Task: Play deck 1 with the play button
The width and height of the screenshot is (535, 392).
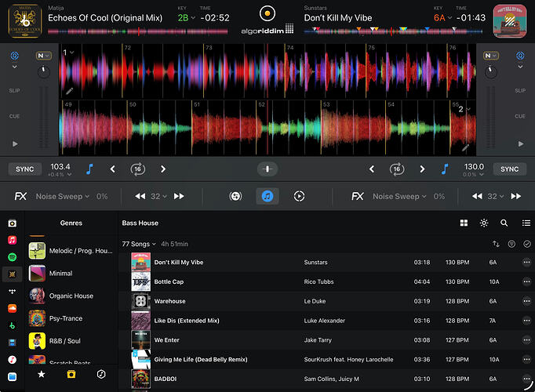Action: click(15, 143)
